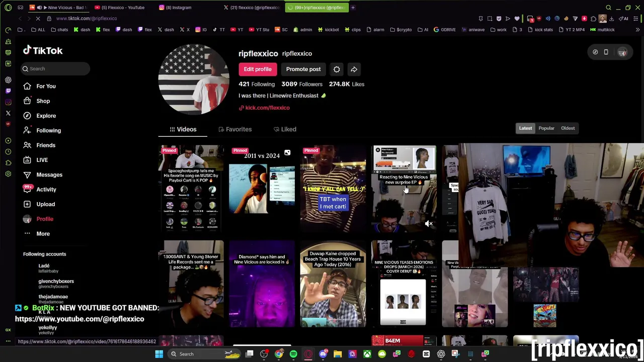Switch to the Favorites tab

tap(235, 129)
